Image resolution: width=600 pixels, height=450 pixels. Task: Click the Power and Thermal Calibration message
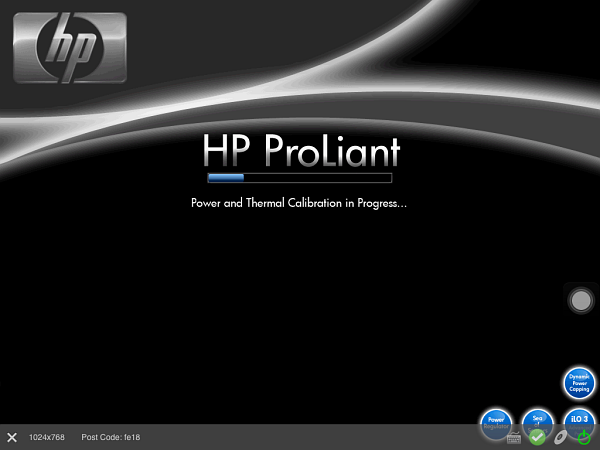(299, 203)
